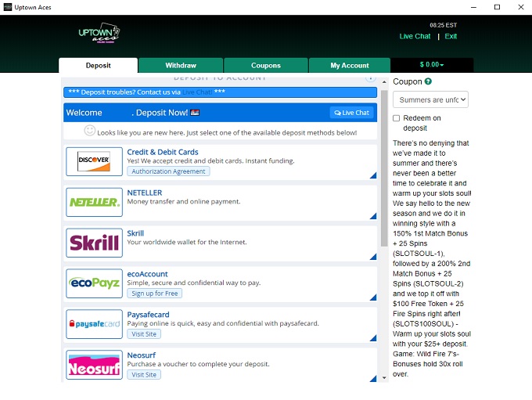
Task: Click the ecoPayz logo
Action: point(94,283)
